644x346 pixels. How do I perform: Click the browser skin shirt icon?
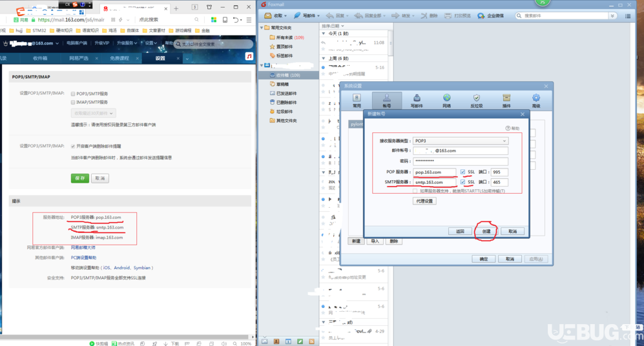click(x=209, y=7)
